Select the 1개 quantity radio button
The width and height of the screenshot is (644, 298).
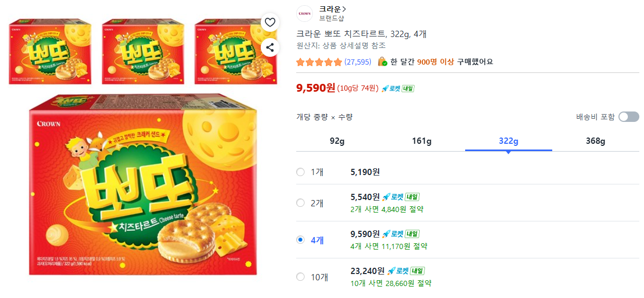300,172
